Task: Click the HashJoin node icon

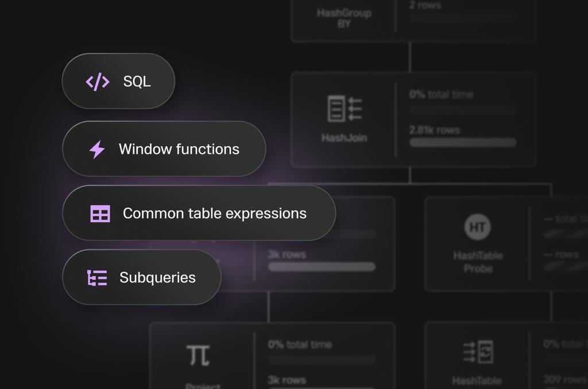Action: pos(345,108)
